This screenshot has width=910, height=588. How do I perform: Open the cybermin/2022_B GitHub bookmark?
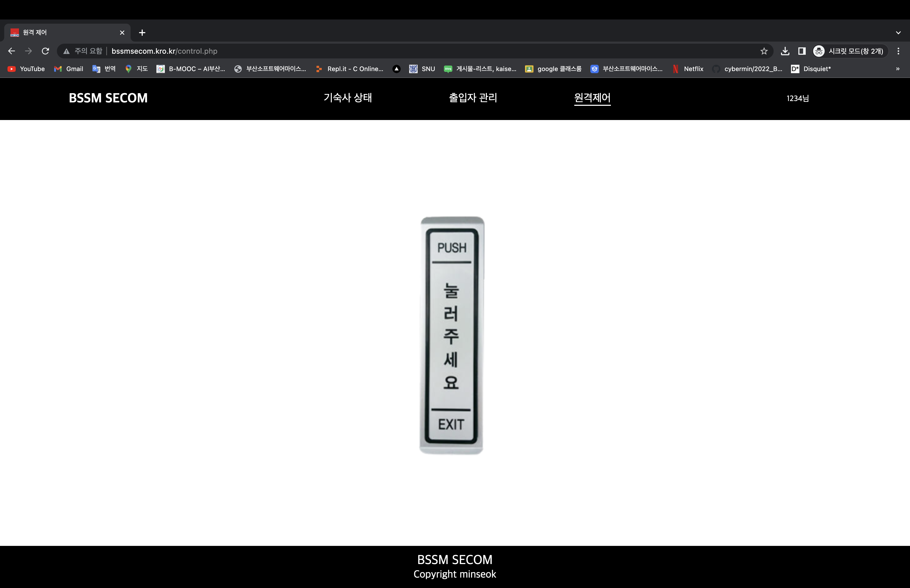point(748,69)
